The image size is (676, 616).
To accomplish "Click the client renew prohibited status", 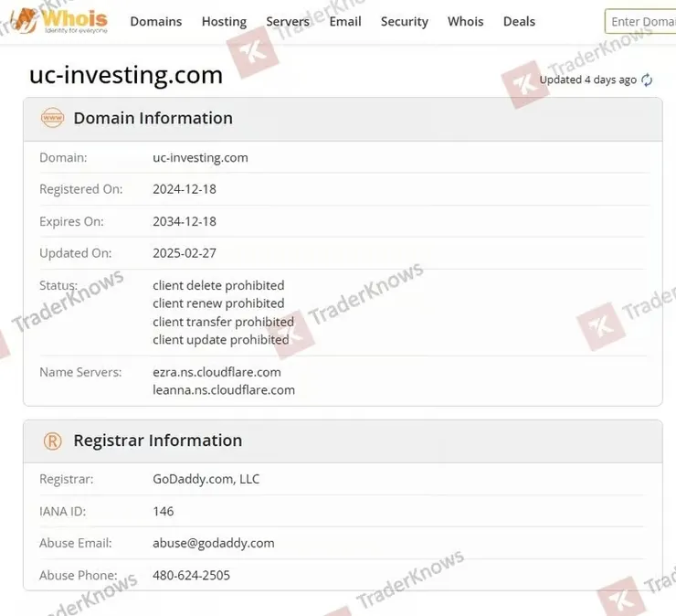I will coord(218,303).
